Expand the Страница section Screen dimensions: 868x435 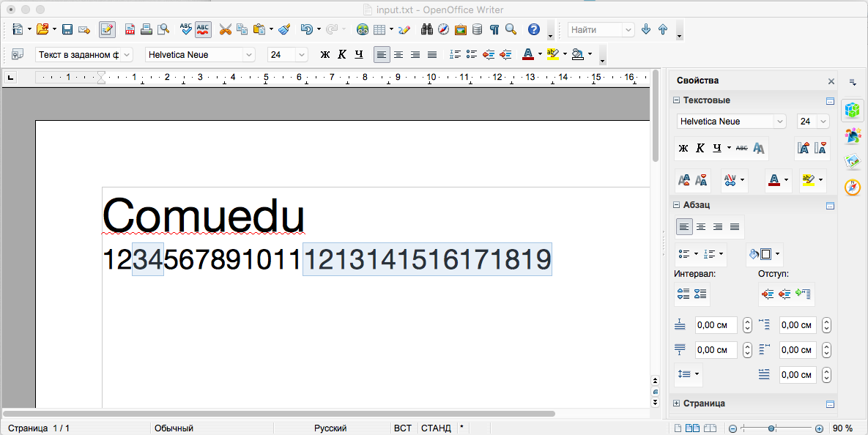tap(676, 404)
